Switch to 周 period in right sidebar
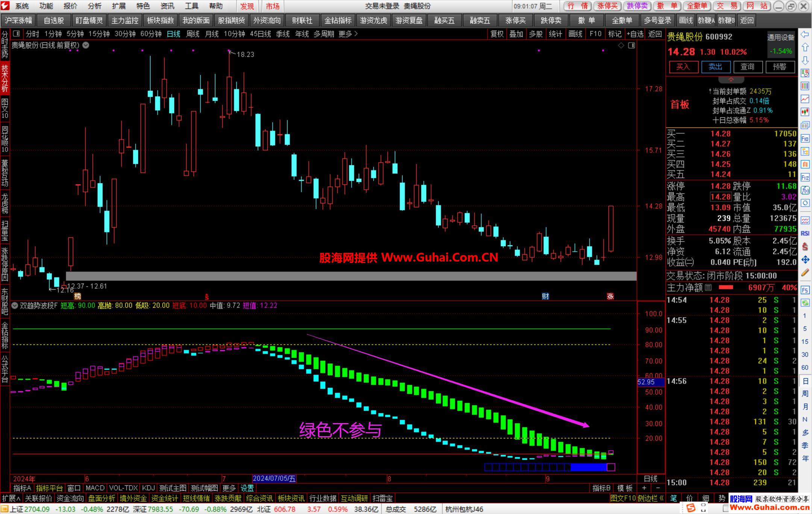 [x=805, y=393]
